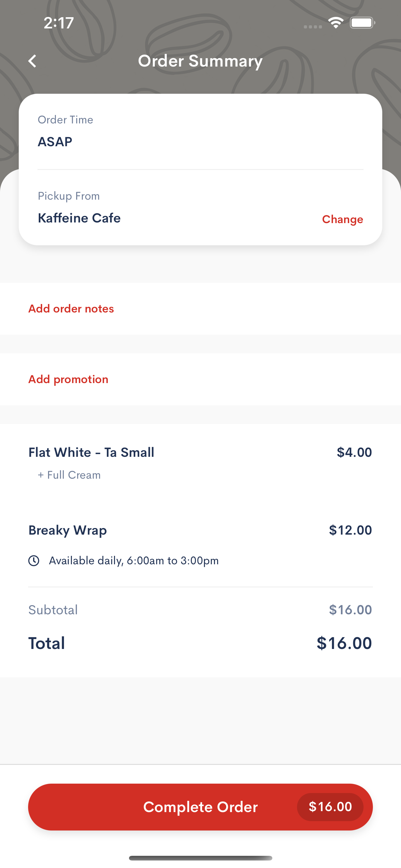Tap the Complete Order button

200,807
